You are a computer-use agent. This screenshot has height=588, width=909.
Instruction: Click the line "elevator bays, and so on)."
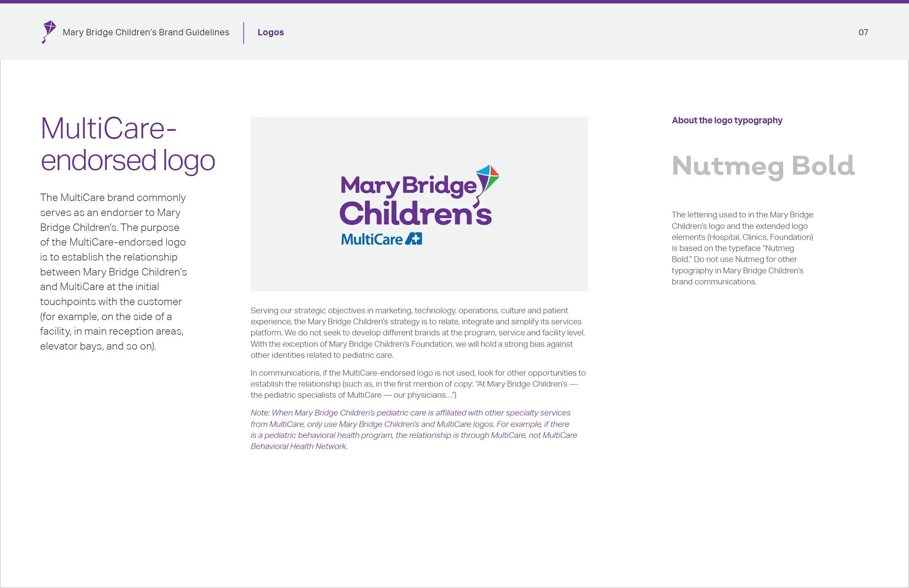[x=98, y=346]
